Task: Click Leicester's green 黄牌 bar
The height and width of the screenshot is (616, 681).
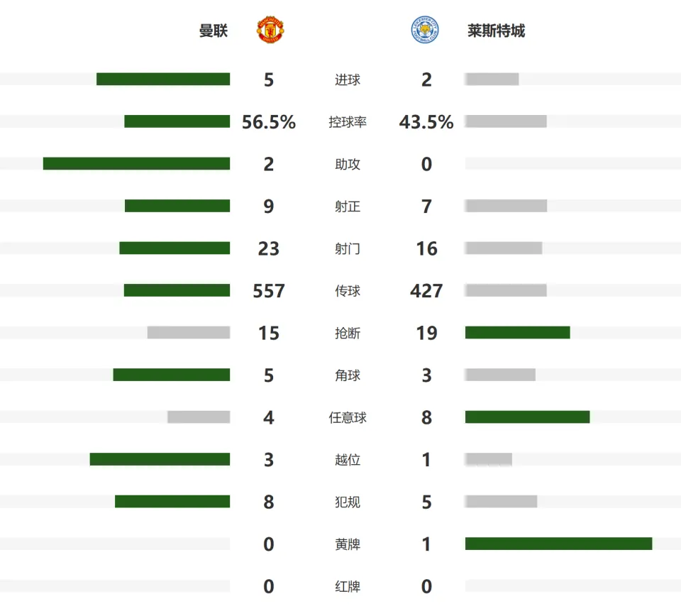Action: 558,544
